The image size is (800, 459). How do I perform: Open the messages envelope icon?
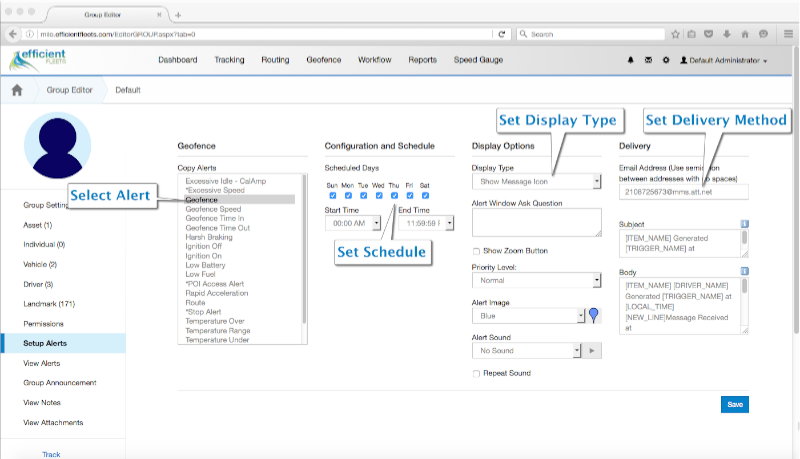(x=648, y=60)
